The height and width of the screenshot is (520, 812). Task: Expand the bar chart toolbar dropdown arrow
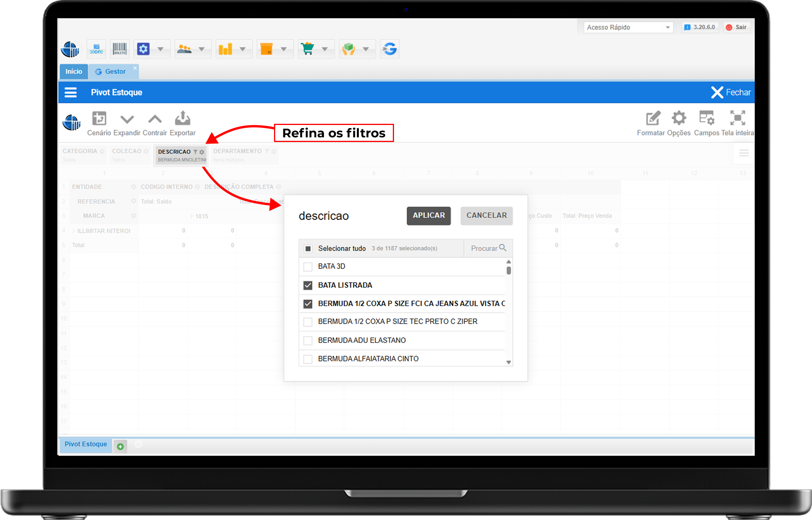click(x=243, y=49)
